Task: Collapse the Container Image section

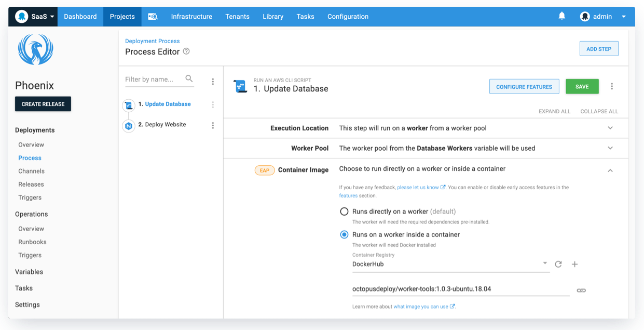Action: (610, 170)
